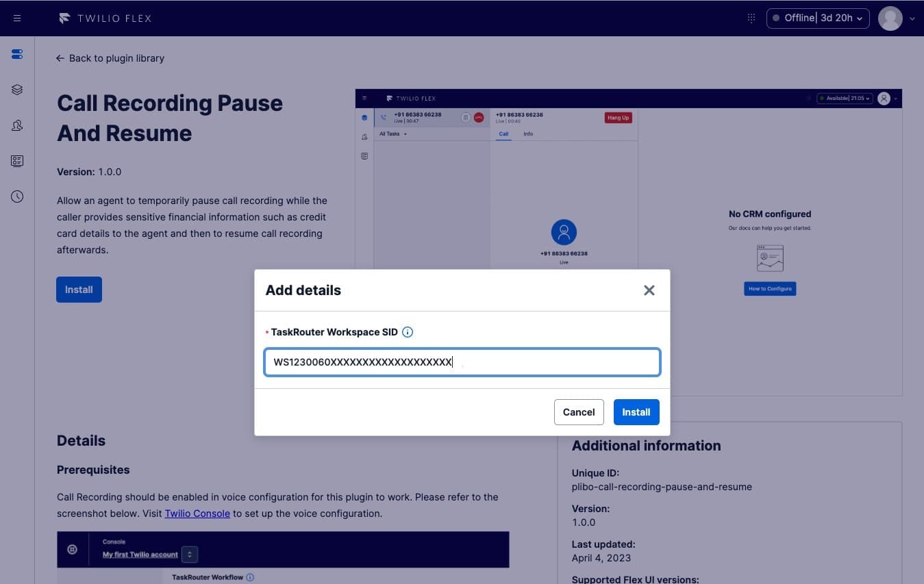
Task: Go back to plugin library
Action: 110,58
